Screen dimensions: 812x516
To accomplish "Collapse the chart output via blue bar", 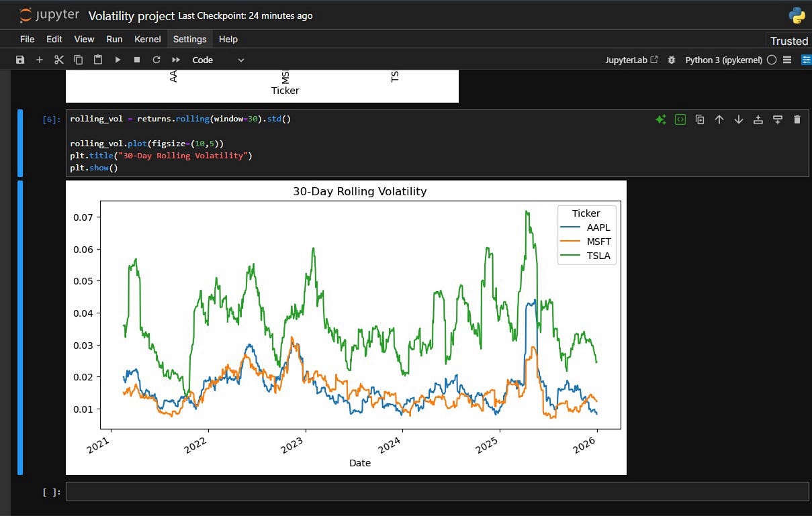I will 20,327.
